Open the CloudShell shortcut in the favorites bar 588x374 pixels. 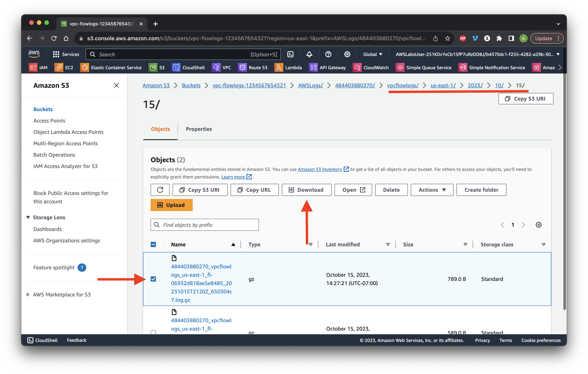188,67
